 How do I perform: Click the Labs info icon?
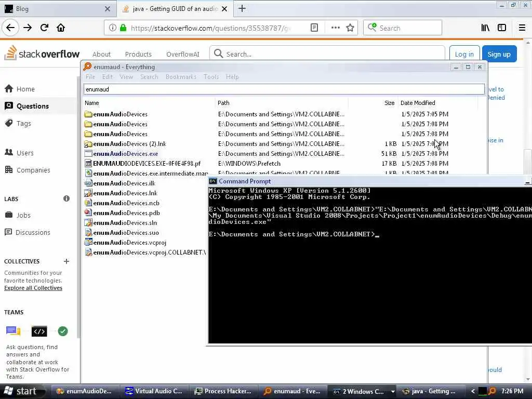66,198
